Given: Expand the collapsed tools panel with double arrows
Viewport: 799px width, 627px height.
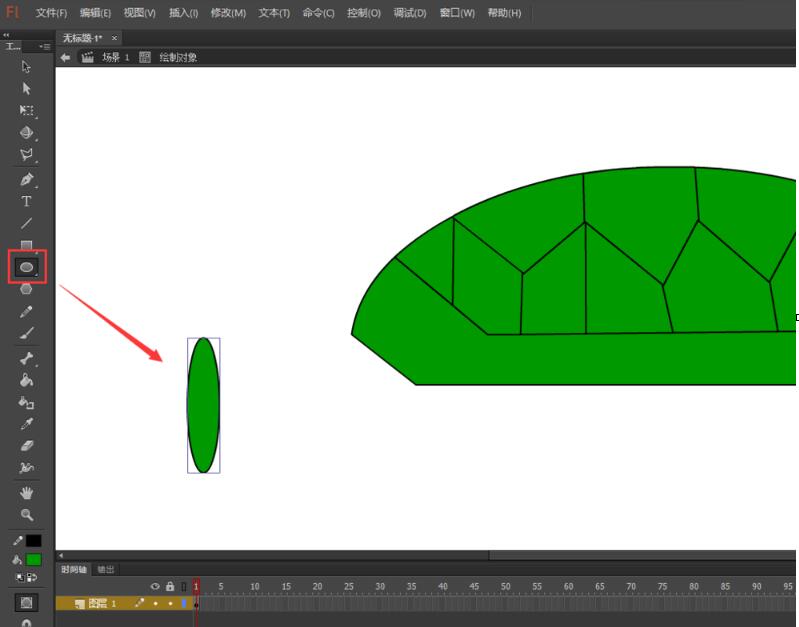Looking at the screenshot, I should [7, 35].
